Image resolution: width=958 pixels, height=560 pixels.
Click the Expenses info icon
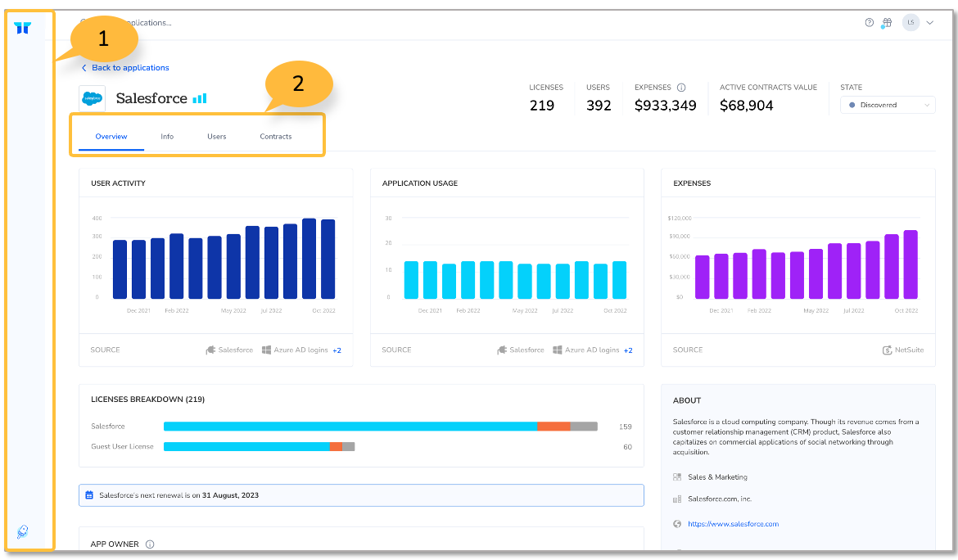pos(681,88)
